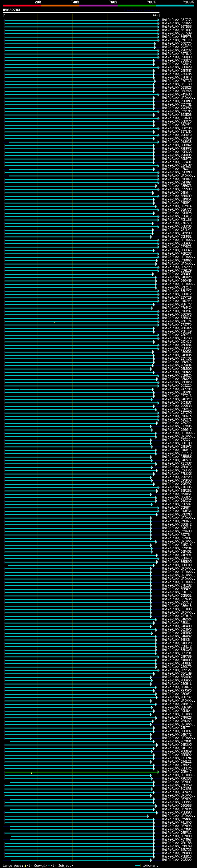
Task: Select hit label UniRef100_A7QTC5
Action: pyautogui.click(x=176, y=81)
